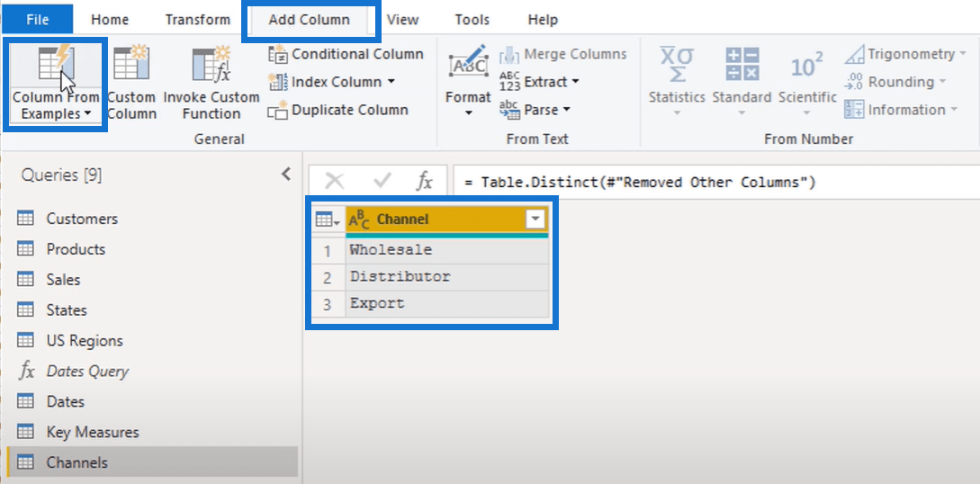Open the View ribbon tab
The width and height of the screenshot is (980, 484).
(402, 20)
